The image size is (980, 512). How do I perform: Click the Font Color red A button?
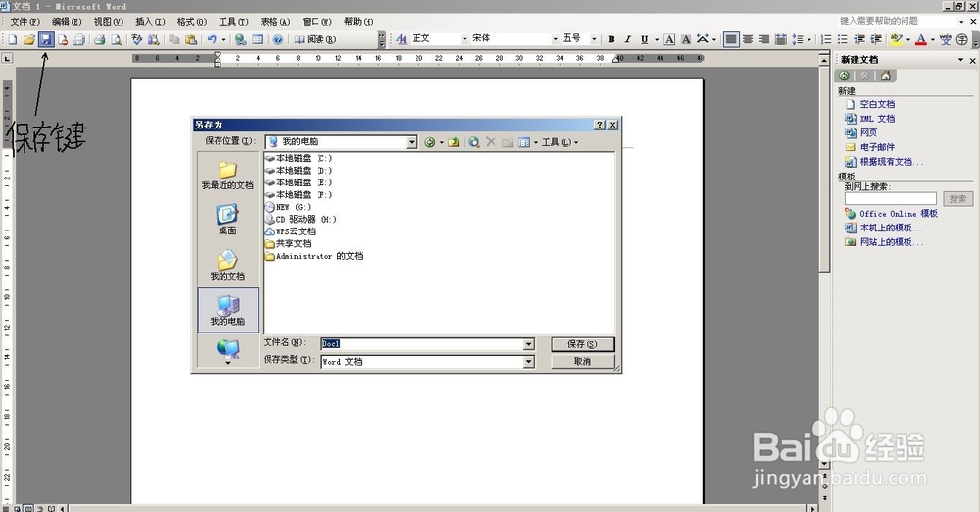(x=920, y=39)
